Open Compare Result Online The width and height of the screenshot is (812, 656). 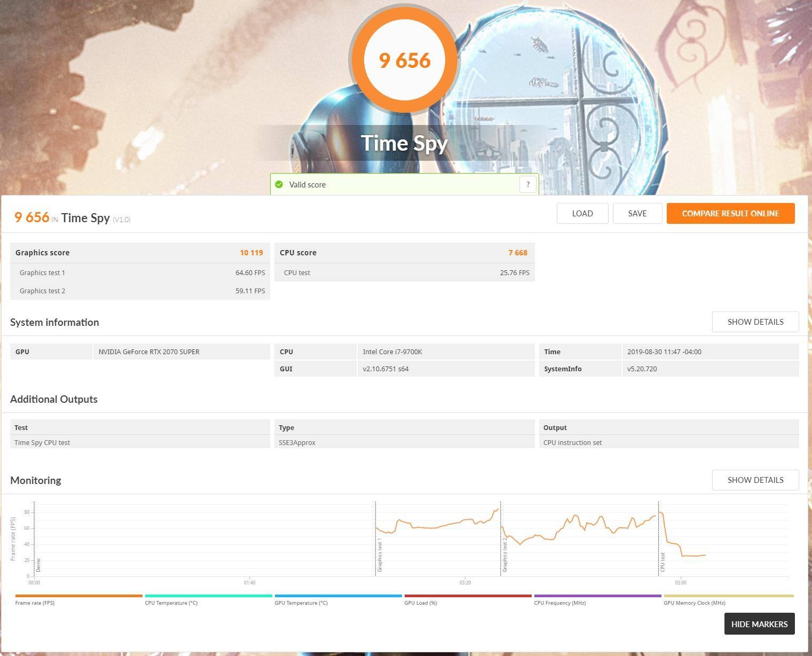(730, 213)
